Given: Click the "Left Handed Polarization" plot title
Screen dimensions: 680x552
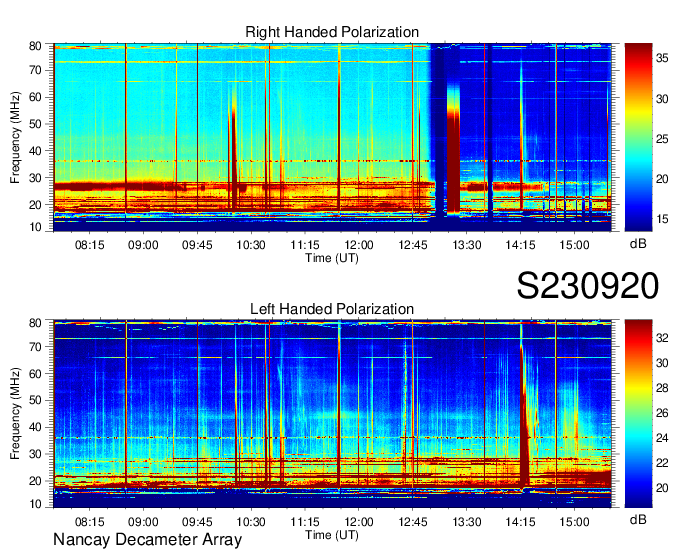Looking at the screenshot, I should [x=332, y=309].
